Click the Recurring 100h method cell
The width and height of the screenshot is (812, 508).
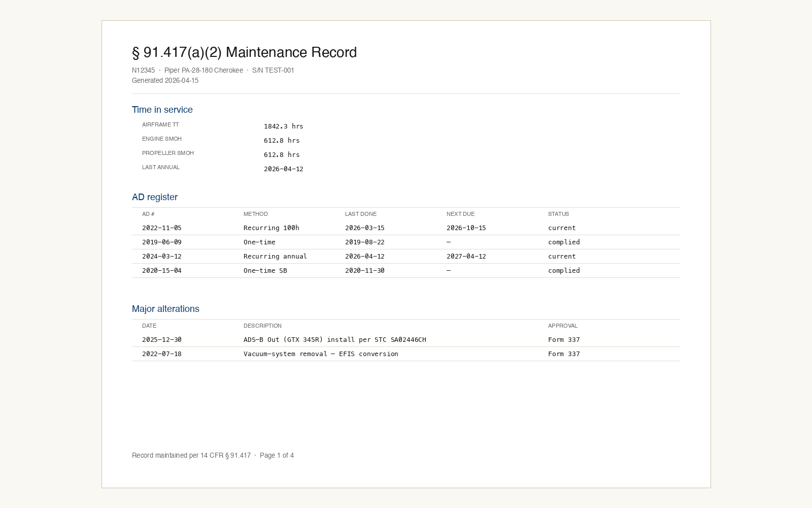coord(272,228)
